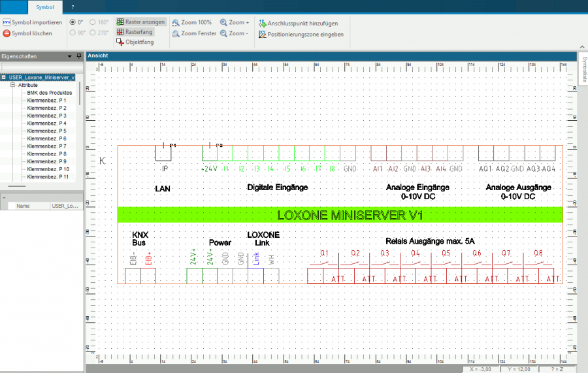
Task: Select Klemmenbez. P 5 tree item
Action: click(x=46, y=131)
